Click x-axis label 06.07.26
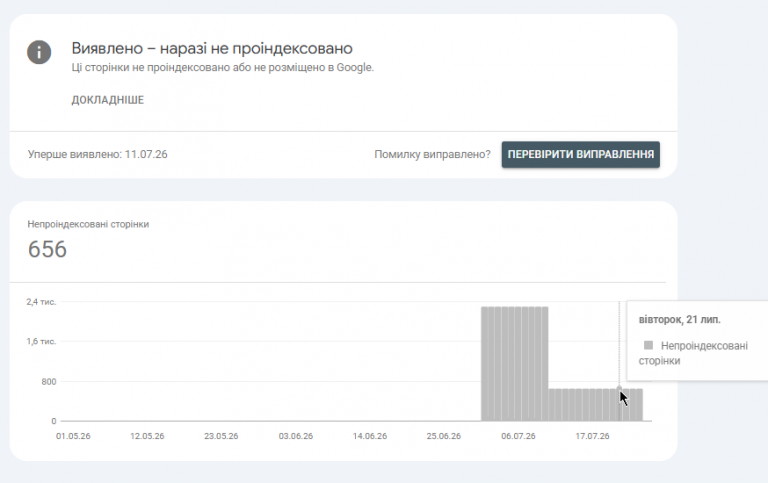The image size is (768, 483). pos(518,436)
